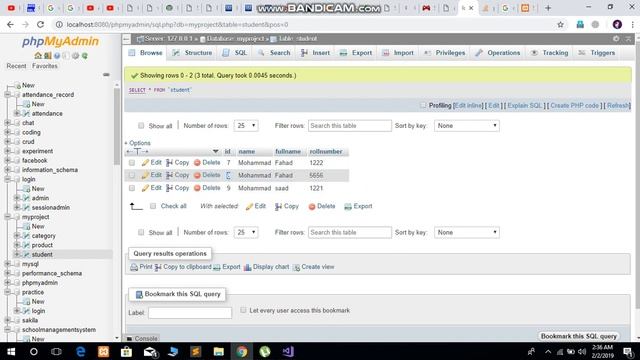Click the With selected Export icon

tap(348, 207)
